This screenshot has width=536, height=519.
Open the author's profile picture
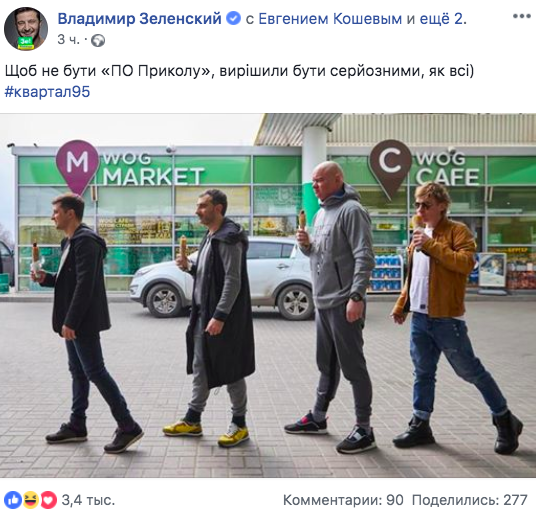(x=26, y=29)
